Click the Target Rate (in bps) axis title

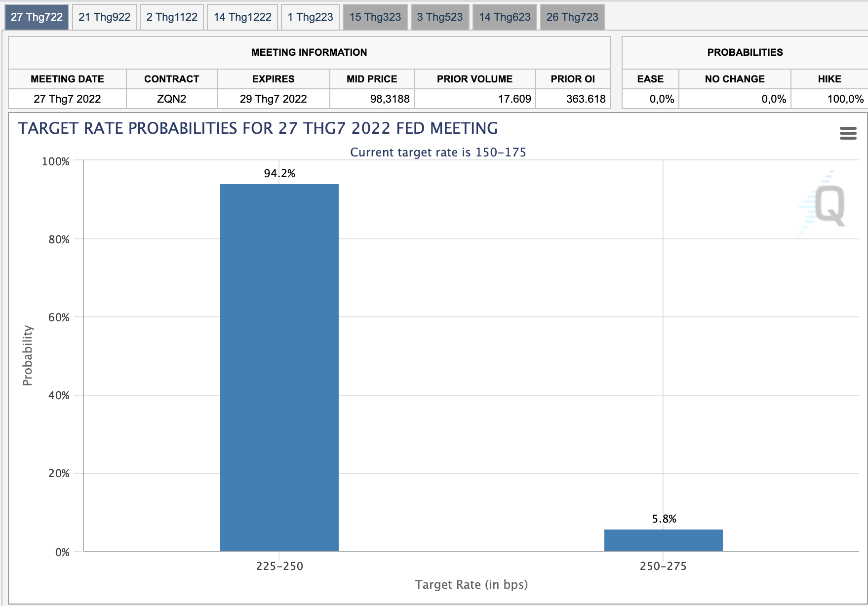472,585
